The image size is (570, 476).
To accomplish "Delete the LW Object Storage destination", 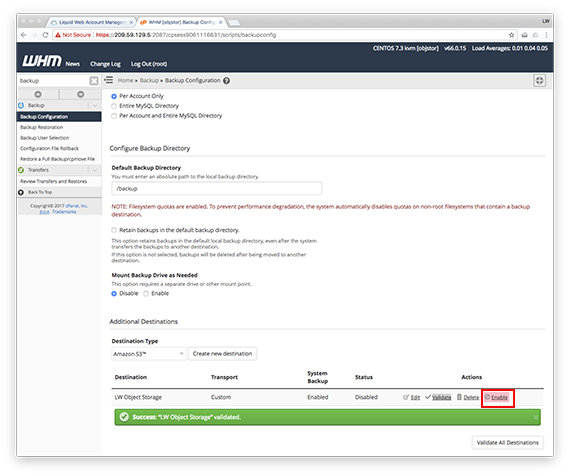I will [x=468, y=397].
